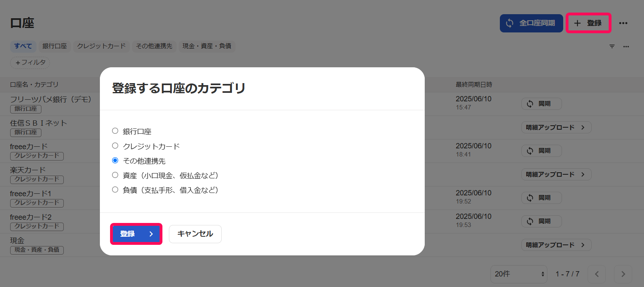Click sync icon in フリーツバメ銀行 row
The image size is (644, 287).
530,104
